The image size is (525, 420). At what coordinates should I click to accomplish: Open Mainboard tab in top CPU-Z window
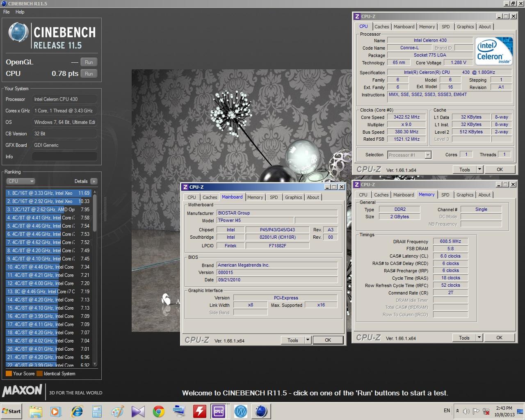pos(404,27)
